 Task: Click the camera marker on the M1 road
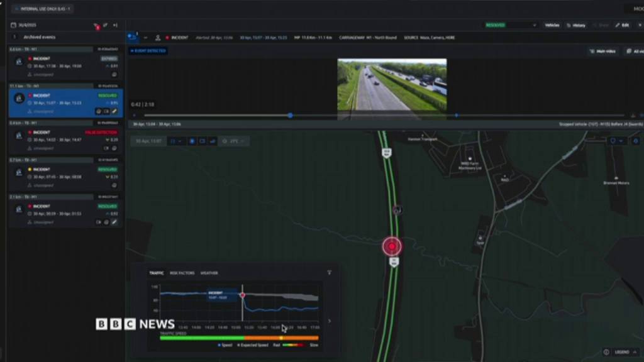[x=396, y=210]
